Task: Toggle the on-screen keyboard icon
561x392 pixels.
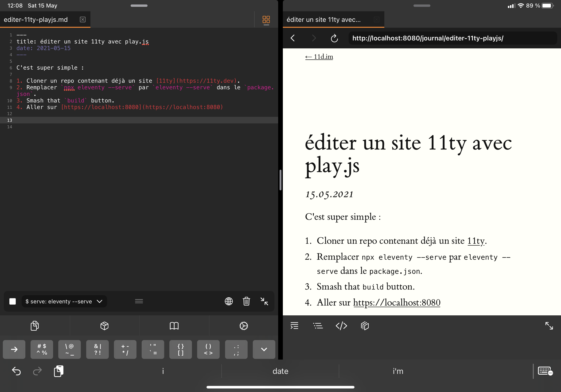Action: pos(545,371)
